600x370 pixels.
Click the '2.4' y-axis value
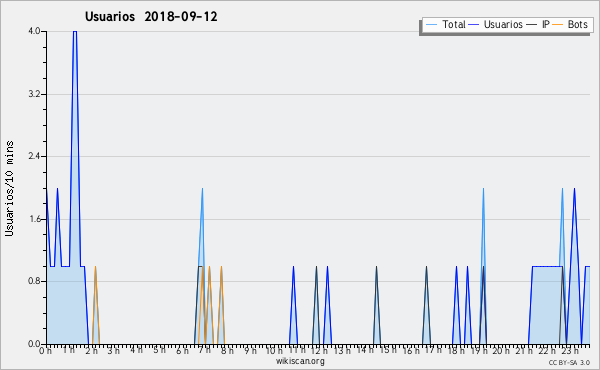click(x=34, y=156)
